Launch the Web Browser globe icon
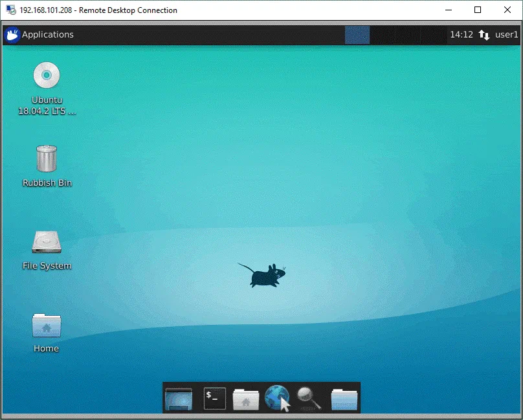Screen dimensions: 523x420 coord(277,398)
